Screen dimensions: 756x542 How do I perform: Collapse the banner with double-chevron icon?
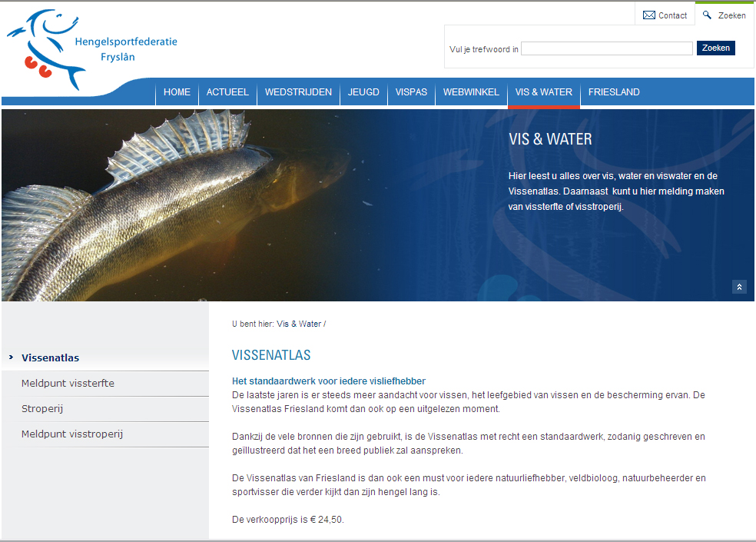(x=739, y=287)
